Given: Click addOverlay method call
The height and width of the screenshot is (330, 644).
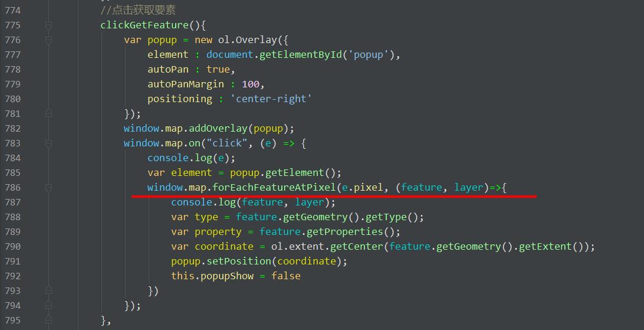Looking at the screenshot, I should click(218, 128).
